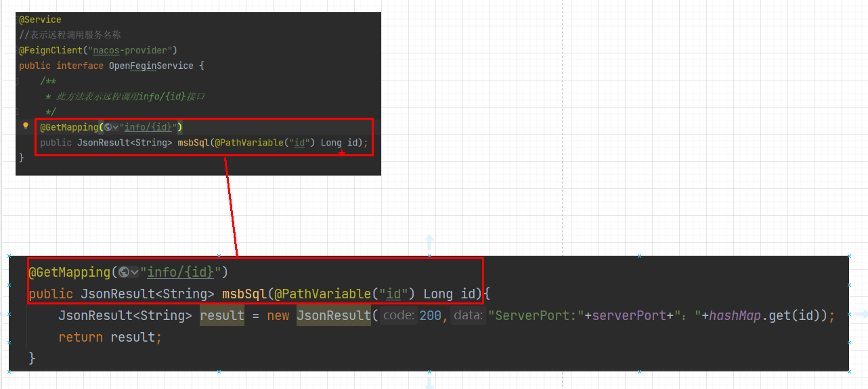Click the yellow lightbulb intention icon
This screenshot has width=868, height=389.
(x=26, y=126)
